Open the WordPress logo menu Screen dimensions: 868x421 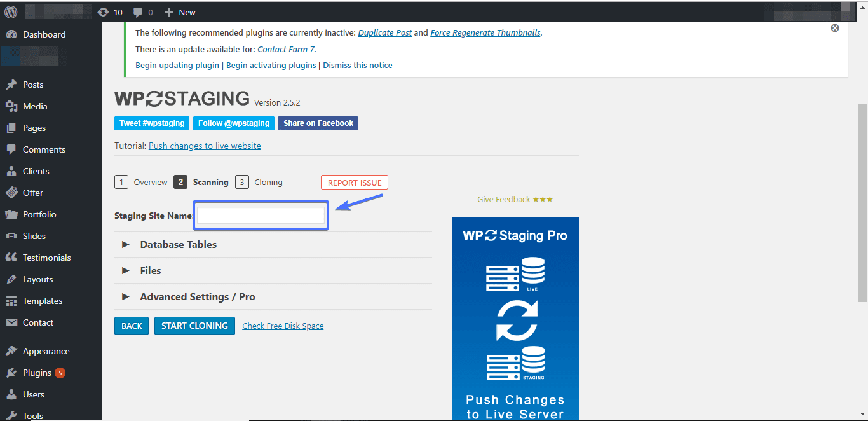tap(11, 12)
